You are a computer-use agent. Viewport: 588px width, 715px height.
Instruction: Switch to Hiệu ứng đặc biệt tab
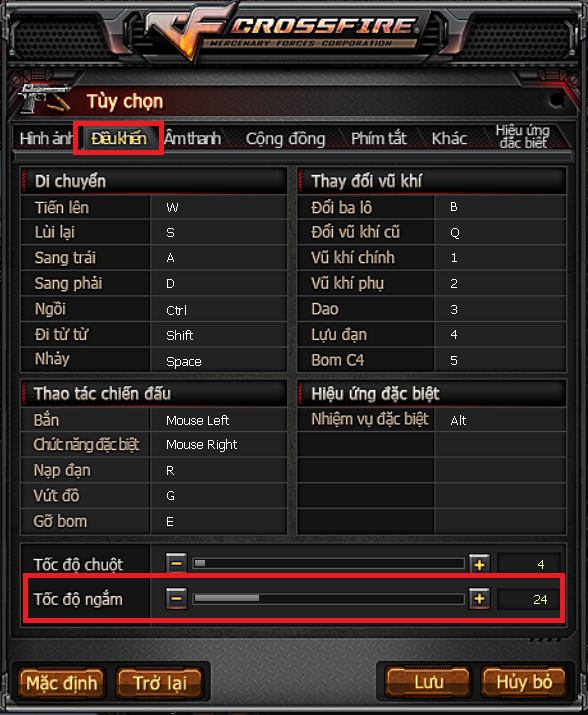click(x=523, y=137)
